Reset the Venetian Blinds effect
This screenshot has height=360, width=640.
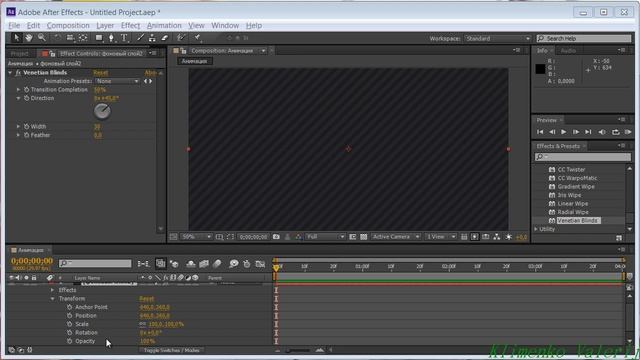click(x=101, y=73)
